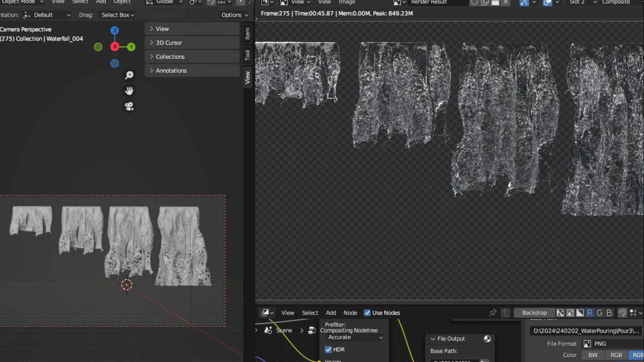Click the PNG file format image icon
644x362 pixels.
click(x=587, y=344)
